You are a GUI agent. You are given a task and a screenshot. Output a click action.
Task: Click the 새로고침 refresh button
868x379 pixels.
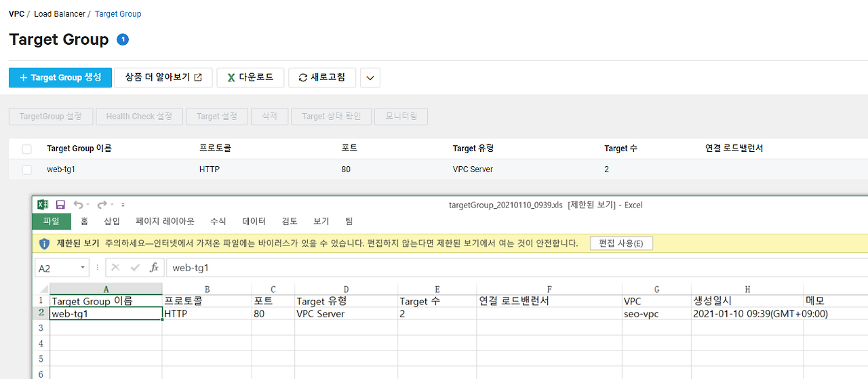point(322,77)
